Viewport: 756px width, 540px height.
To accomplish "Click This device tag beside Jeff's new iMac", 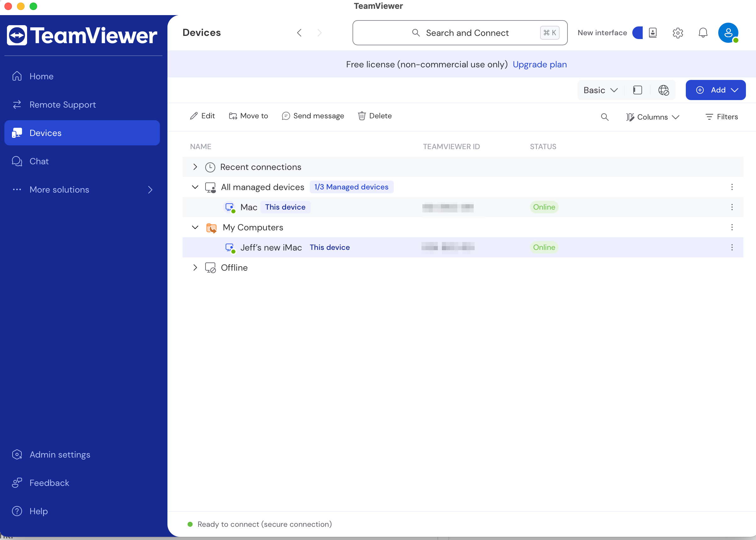I will coord(330,247).
